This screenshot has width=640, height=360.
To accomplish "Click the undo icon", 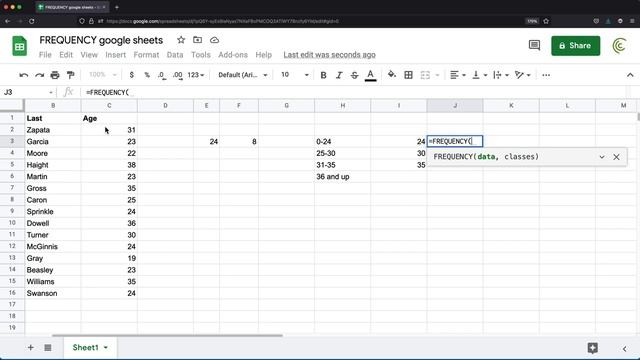I will coord(24,75).
